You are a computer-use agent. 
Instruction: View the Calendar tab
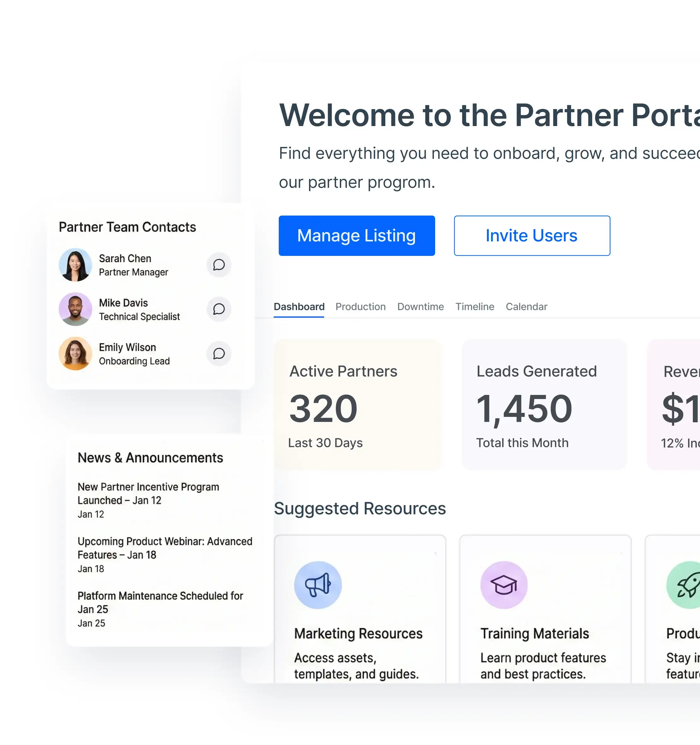coord(526,307)
